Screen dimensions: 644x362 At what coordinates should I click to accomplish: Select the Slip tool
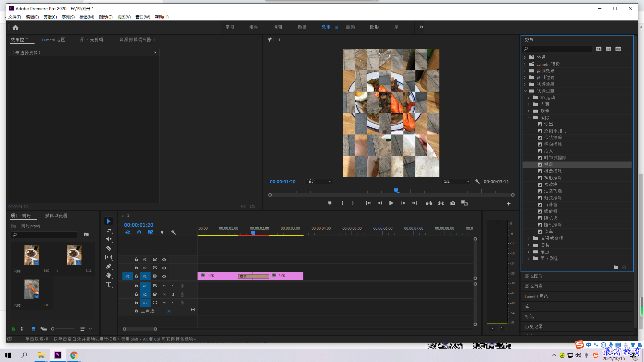pyautogui.click(x=109, y=257)
